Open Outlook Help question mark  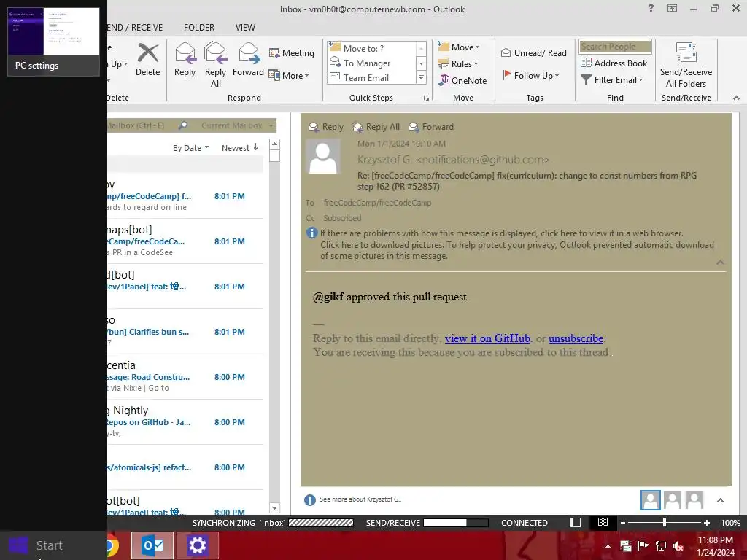(651, 8)
